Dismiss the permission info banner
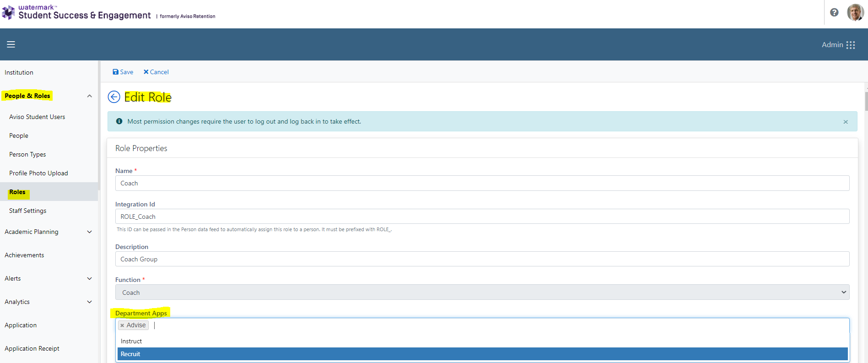The image size is (868, 363). 846,122
